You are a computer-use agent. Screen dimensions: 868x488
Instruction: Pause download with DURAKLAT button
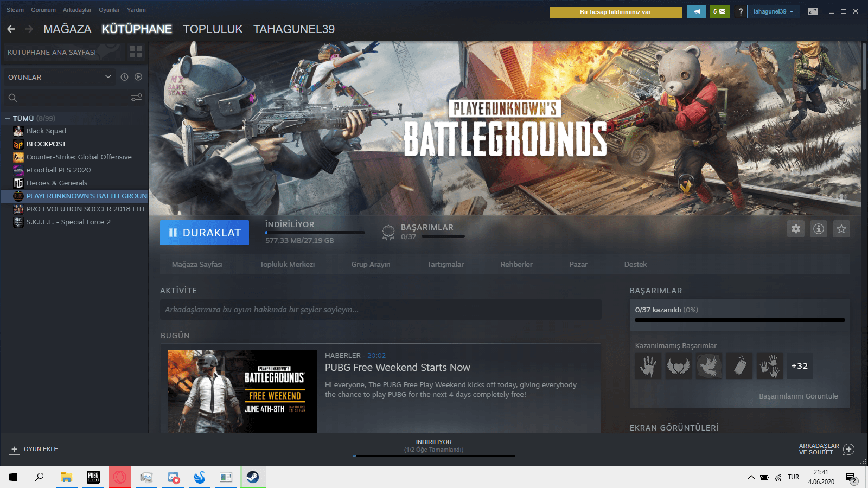[x=205, y=233]
